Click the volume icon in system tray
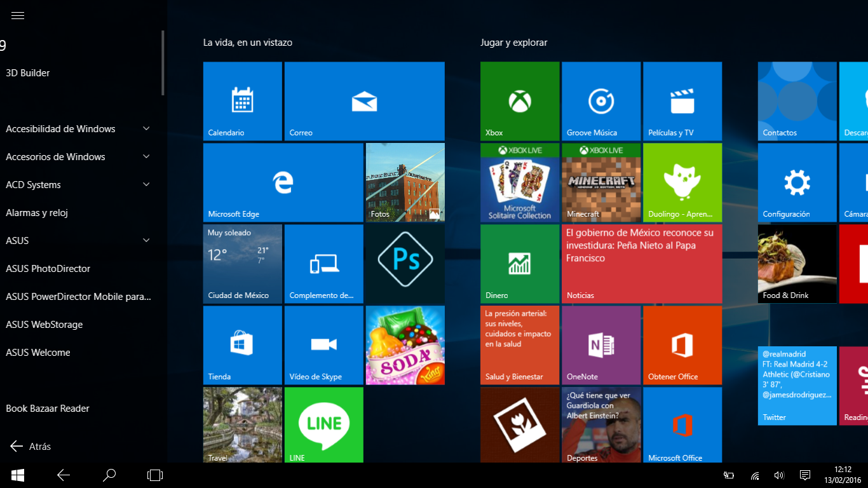868x488 pixels. coord(779,475)
